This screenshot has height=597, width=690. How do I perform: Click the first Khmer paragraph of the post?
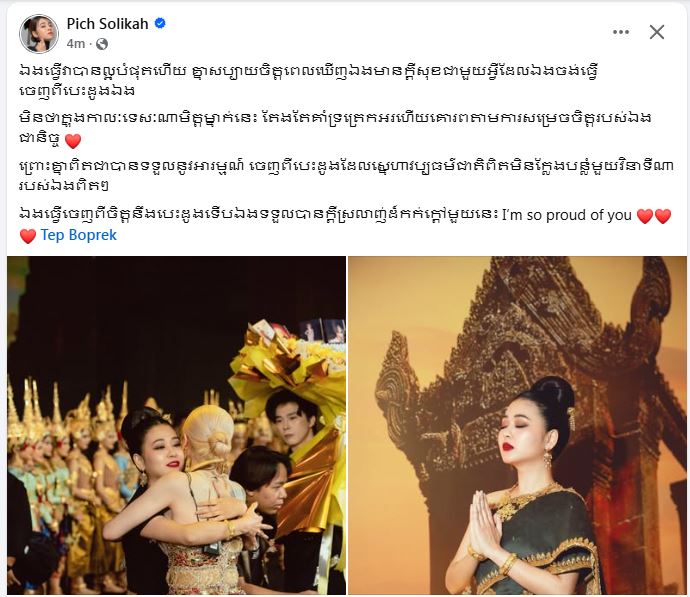pyautogui.click(x=309, y=80)
